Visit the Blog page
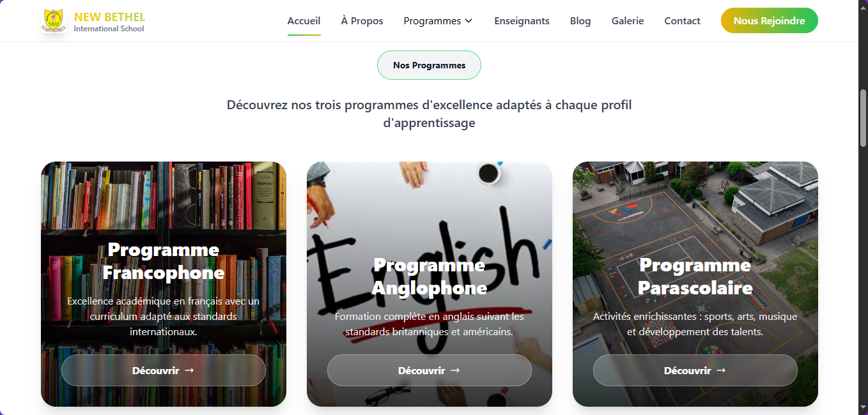This screenshot has height=415, width=868. (x=580, y=21)
